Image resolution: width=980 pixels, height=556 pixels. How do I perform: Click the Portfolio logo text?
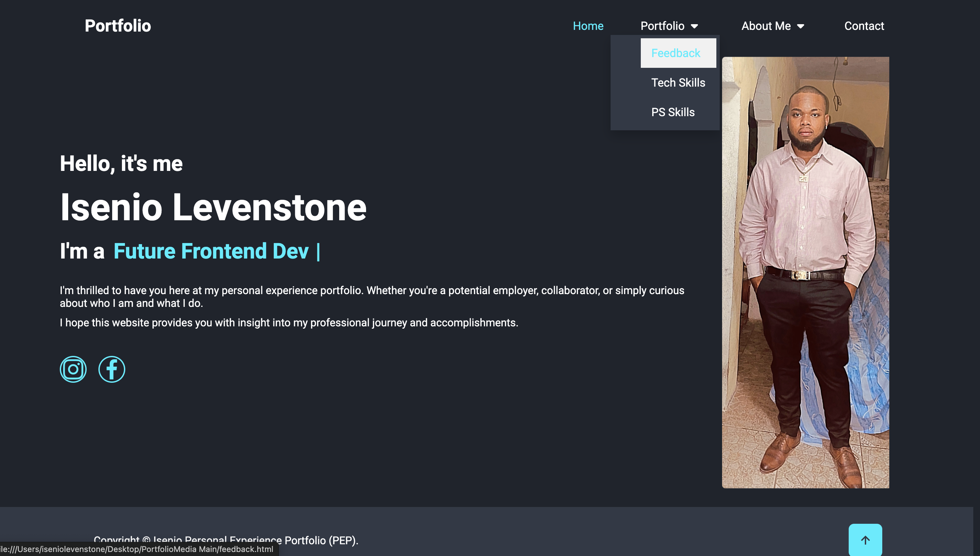tap(118, 26)
